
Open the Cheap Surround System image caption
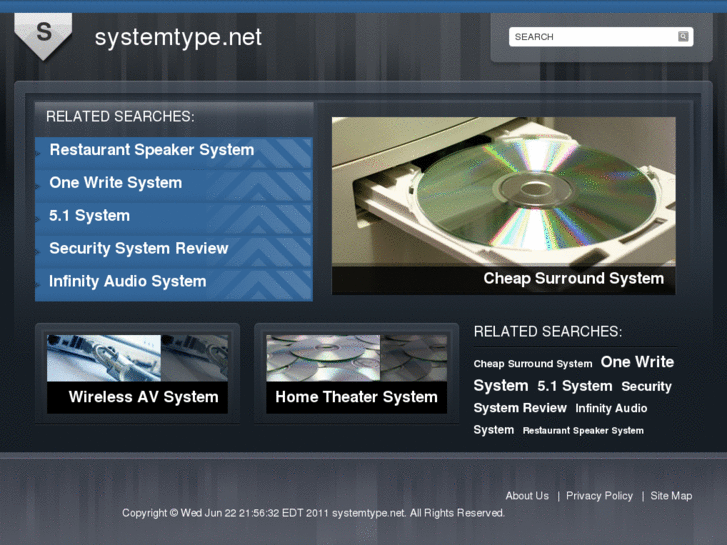pos(574,279)
